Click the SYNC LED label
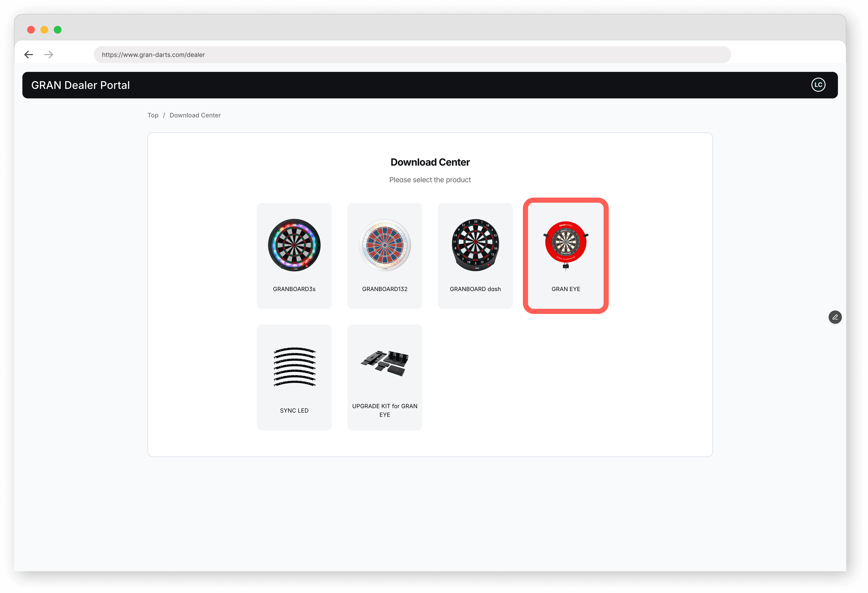 [294, 410]
